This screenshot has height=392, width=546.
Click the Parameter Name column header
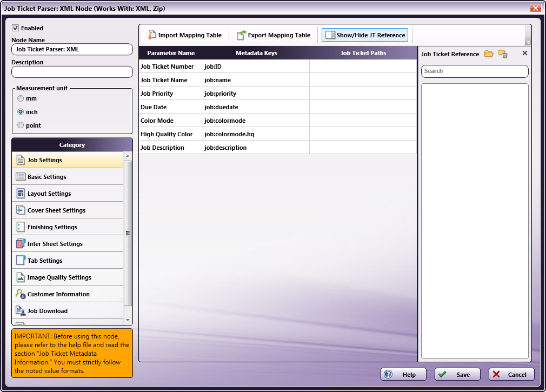pyautogui.click(x=171, y=53)
